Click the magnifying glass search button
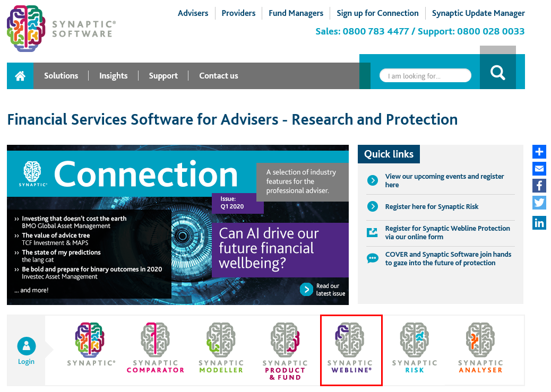Screen dimensions: 551x392 point(497,73)
